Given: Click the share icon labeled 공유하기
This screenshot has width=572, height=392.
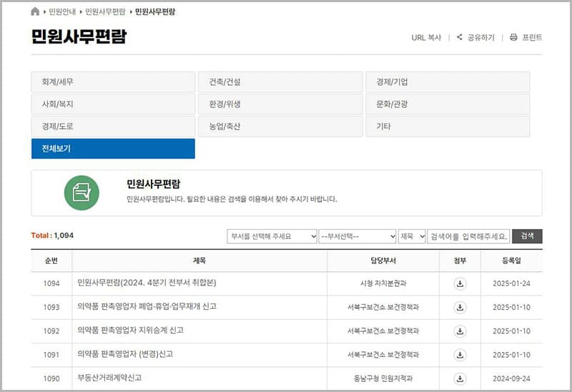Looking at the screenshot, I should [x=460, y=37].
